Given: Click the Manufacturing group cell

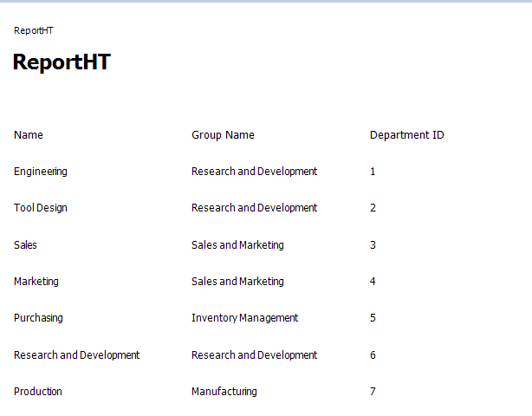Looking at the screenshot, I should [x=224, y=392].
